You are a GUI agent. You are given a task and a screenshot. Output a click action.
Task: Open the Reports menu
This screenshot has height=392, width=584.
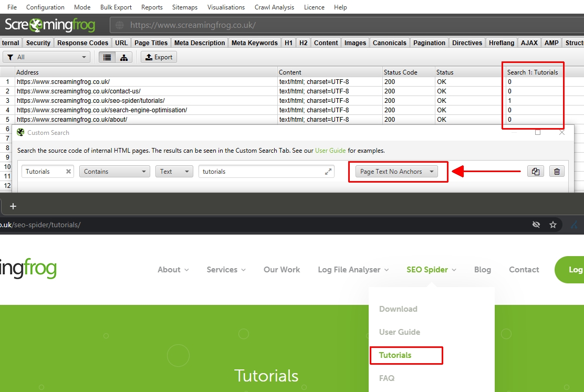[152, 7]
